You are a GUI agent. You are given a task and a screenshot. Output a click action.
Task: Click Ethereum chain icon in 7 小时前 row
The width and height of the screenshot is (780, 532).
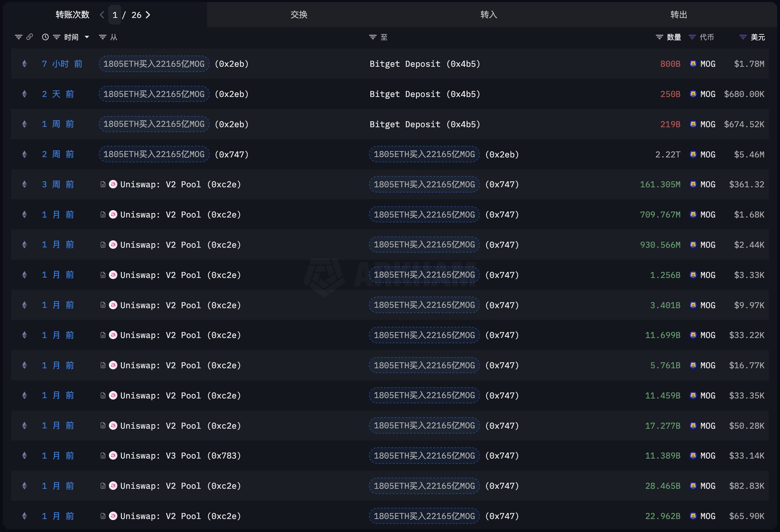25,64
